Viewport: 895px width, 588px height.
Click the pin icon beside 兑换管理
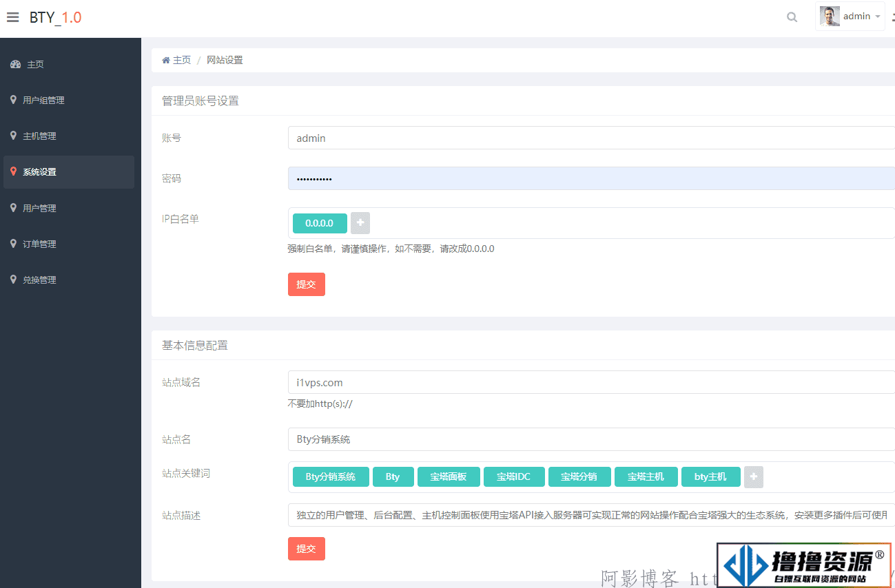pyautogui.click(x=13, y=280)
